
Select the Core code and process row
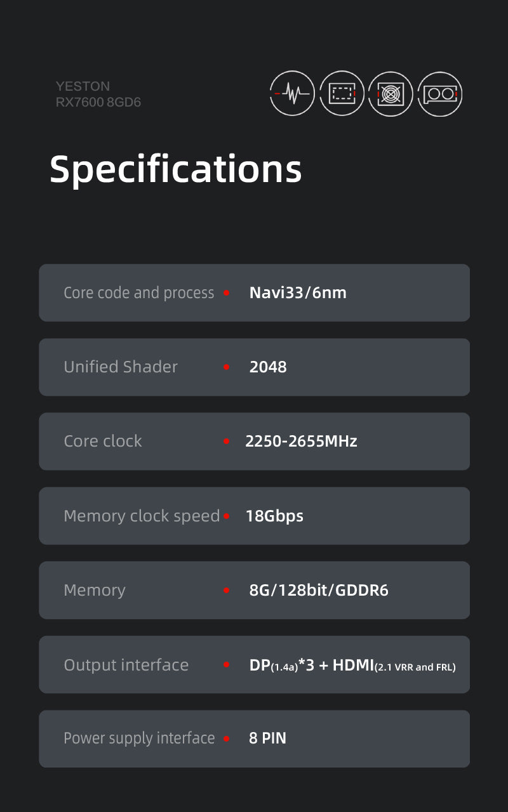(254, 292)
